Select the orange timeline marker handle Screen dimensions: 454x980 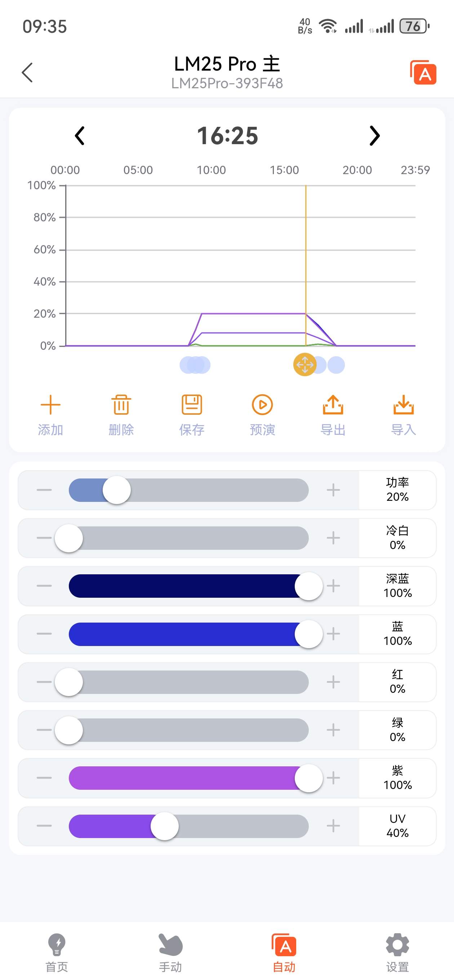tap(305, 365)
